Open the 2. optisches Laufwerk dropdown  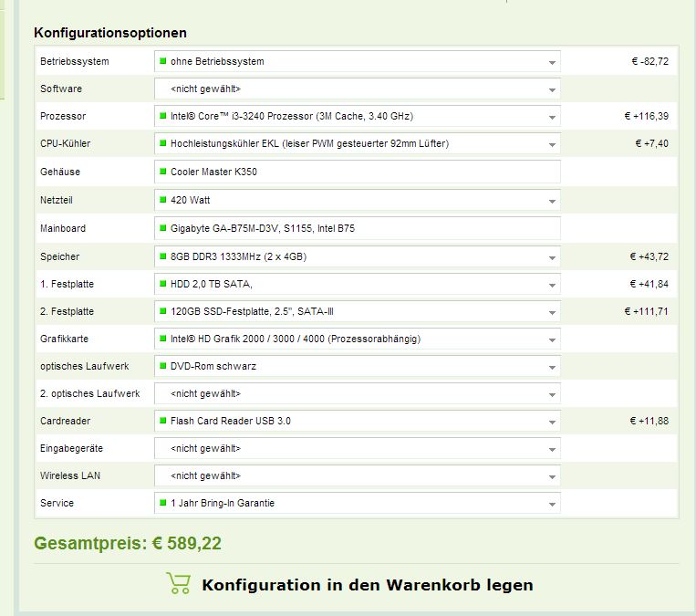[x=358, y=394]
